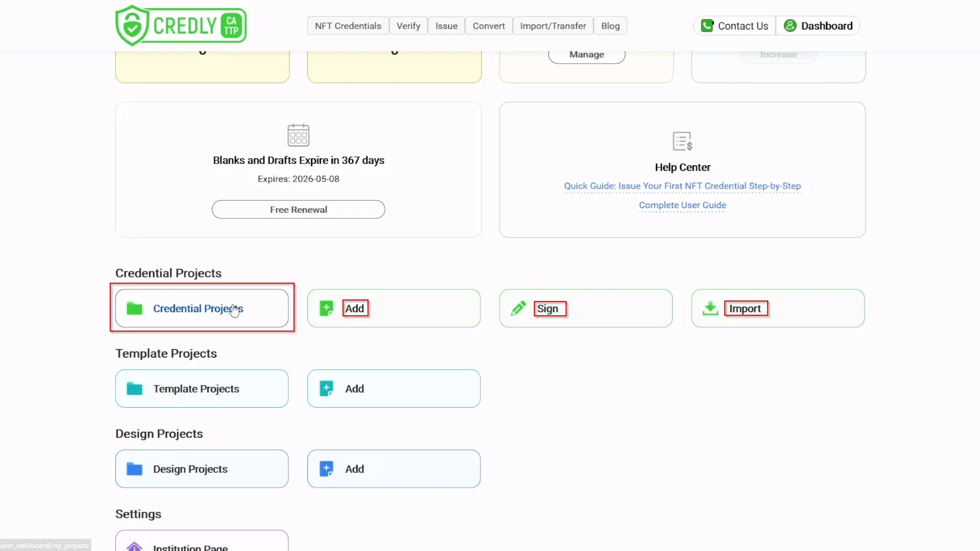Open the Credential Projects card
Viewport: 980px width, 551px height.
point(202,308)
